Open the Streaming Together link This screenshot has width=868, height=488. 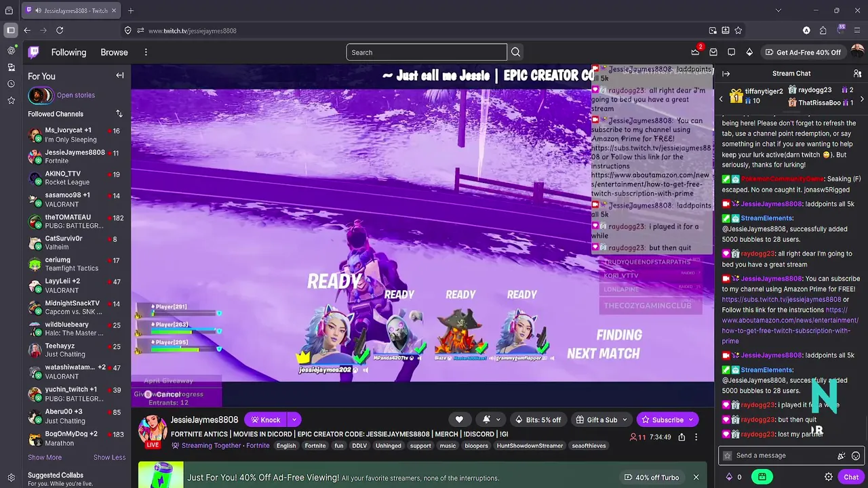click(211, 445)
